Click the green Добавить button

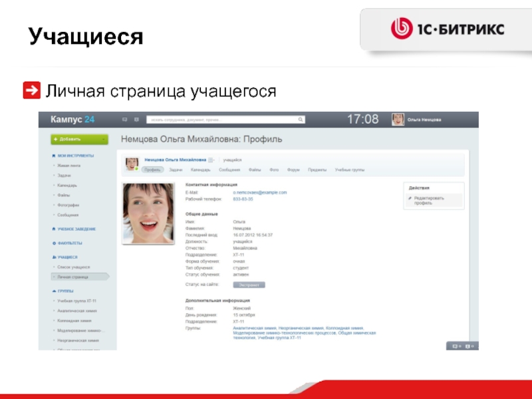pos(79,139)
